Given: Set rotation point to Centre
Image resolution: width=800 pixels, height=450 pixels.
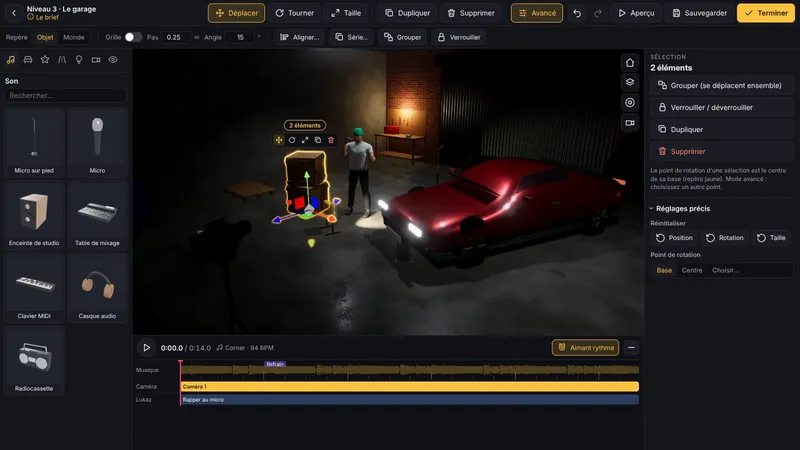Looking at the screenshot, I should click(692, 270).
